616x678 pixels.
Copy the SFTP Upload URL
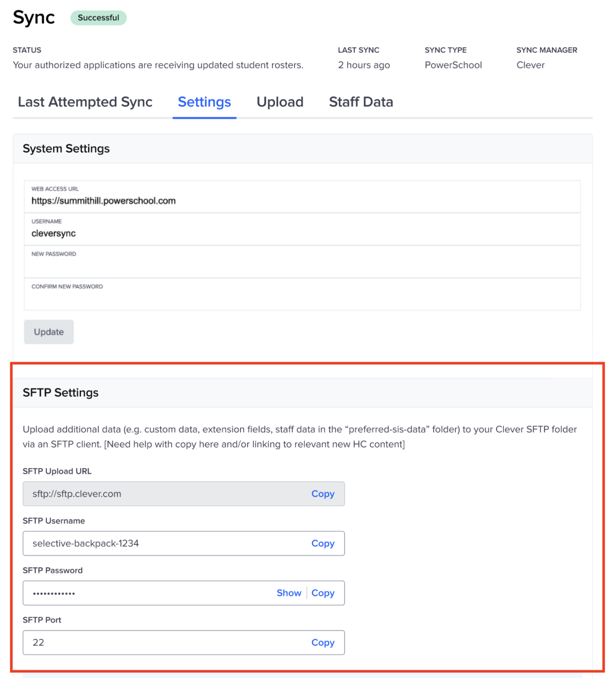click(x=322, y=494)
